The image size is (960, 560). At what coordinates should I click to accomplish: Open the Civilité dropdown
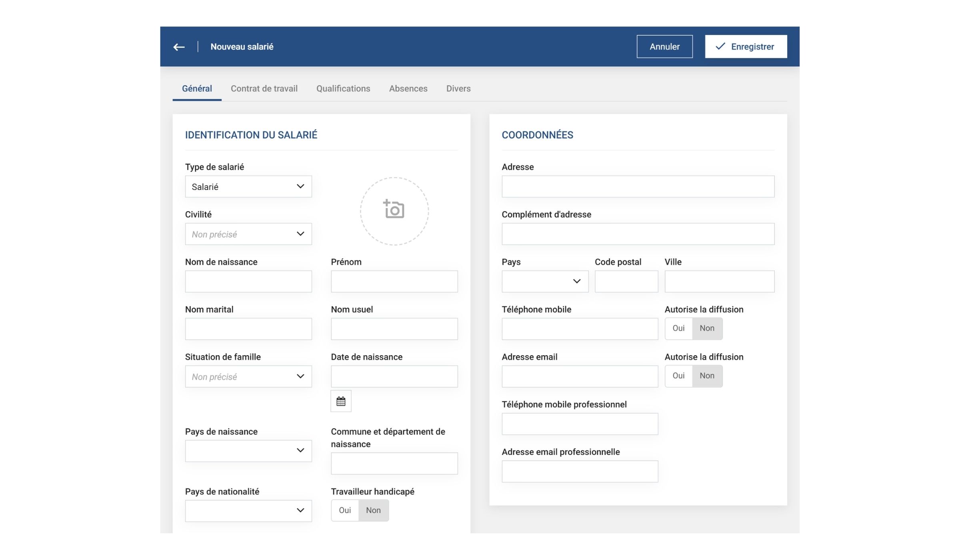tap(248, 234)
